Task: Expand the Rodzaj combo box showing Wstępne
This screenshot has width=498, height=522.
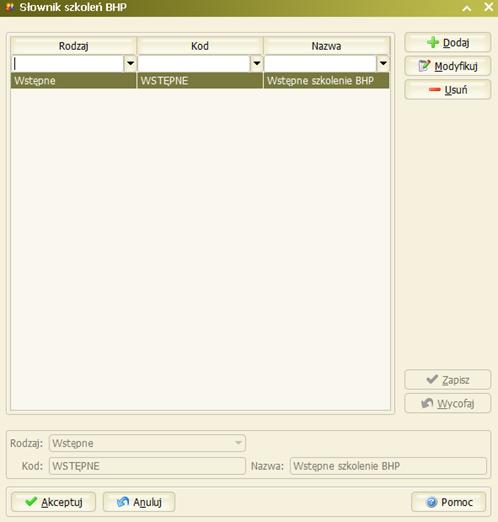Action: (238, 443)
